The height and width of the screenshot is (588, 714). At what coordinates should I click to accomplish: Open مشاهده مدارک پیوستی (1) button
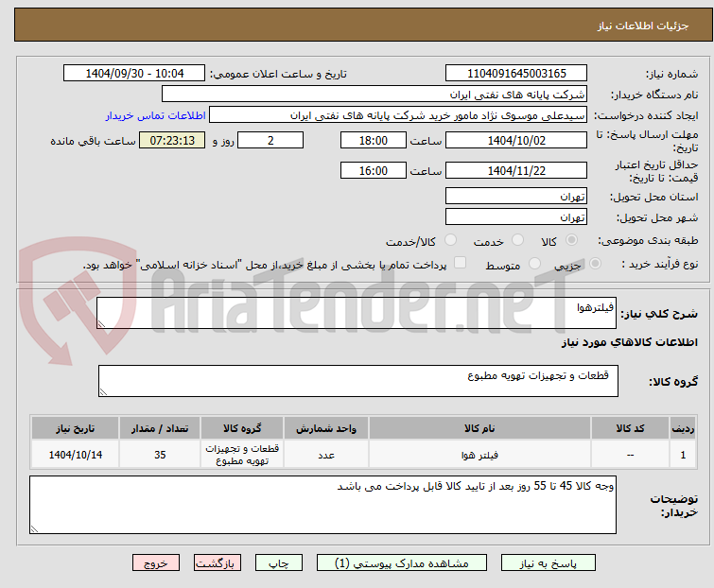point(402,563)
